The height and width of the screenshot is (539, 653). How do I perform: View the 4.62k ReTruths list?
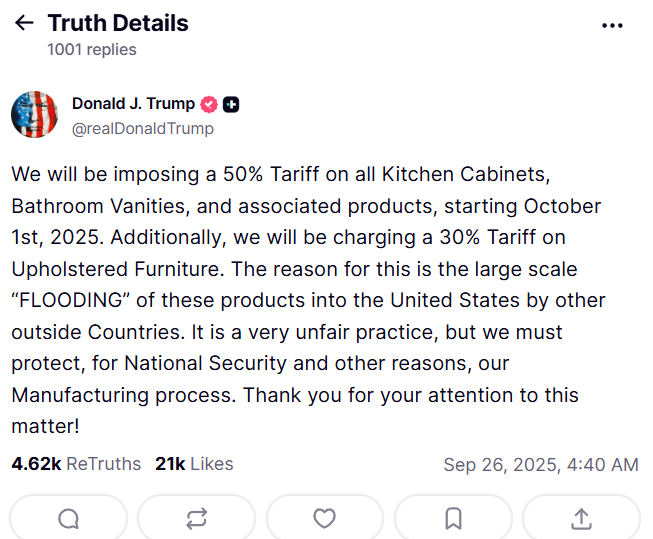[78, 464]
